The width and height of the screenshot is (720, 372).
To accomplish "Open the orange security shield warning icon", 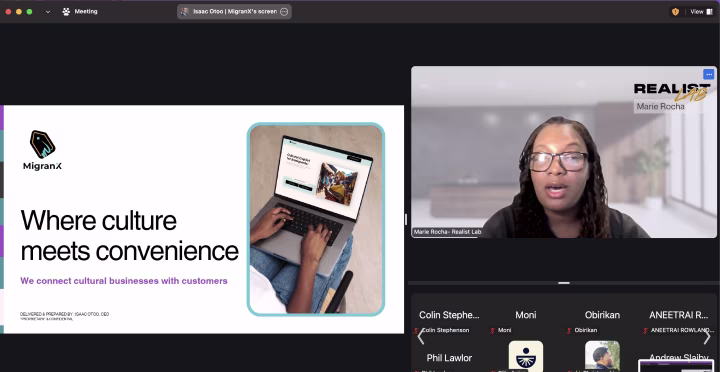I will pyautogui.click(x=675, y=12).
